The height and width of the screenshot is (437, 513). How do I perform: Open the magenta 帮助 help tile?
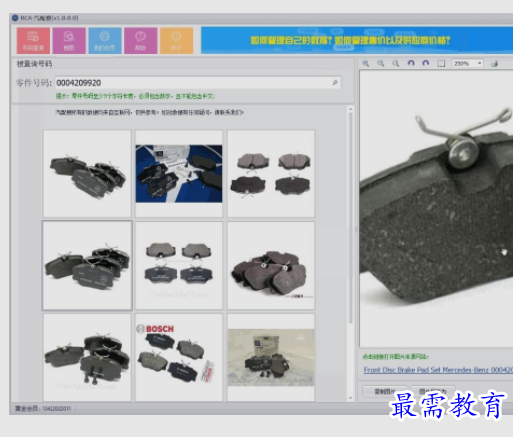(140, 41)
